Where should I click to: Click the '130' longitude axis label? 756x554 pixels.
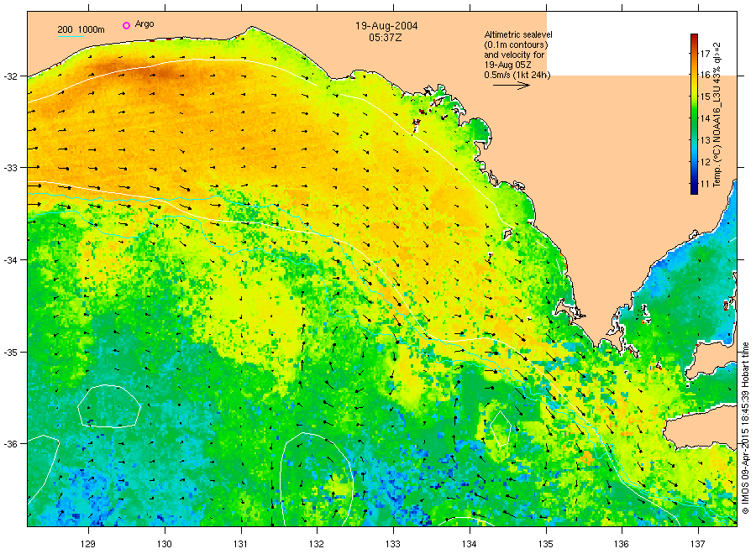(x=165, y=544)
